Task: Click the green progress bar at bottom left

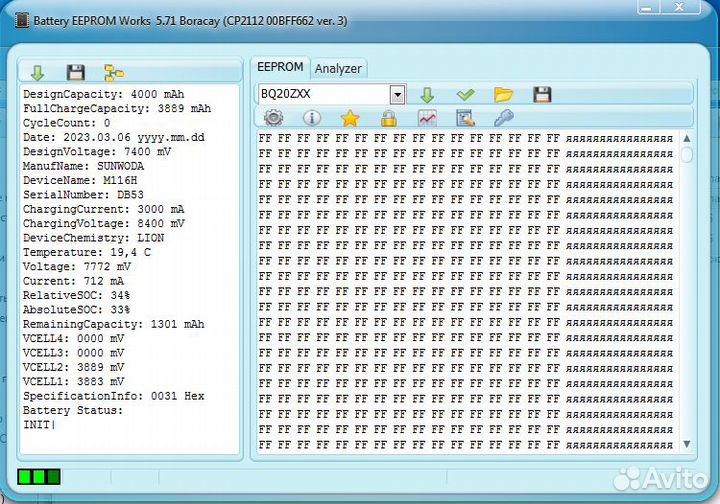Action: click(39, 477)
